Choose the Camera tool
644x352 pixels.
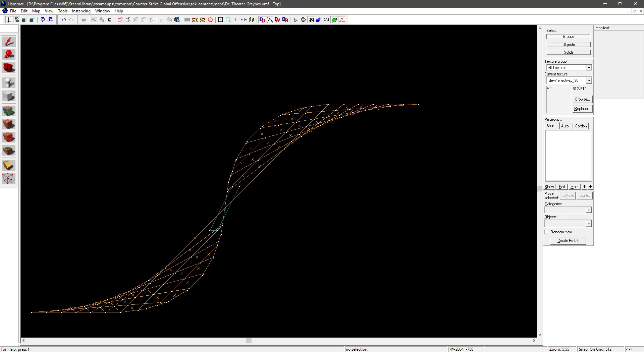coord(9,68)
